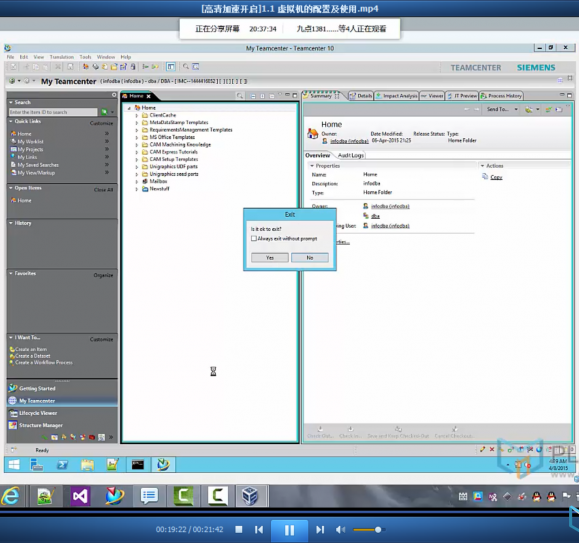Select Unigraphics UDF parts folder
The image size is (579, 543).
(x=174, y=167)
